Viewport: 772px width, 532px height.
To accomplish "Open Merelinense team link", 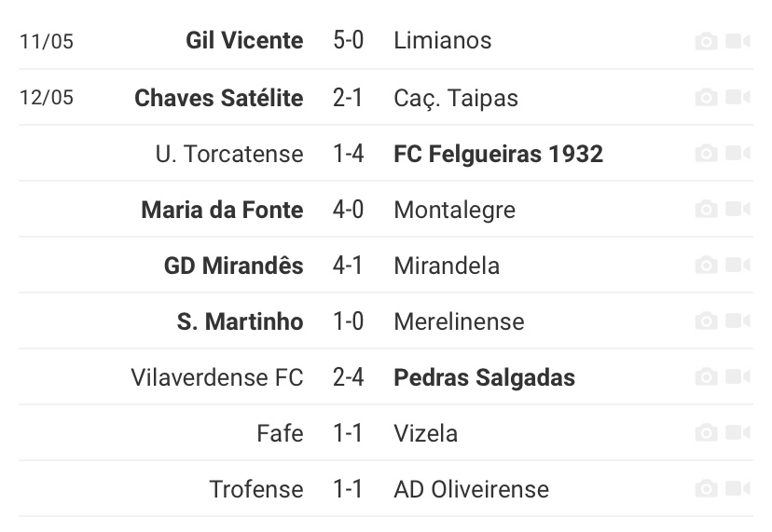I will (459, 321).
